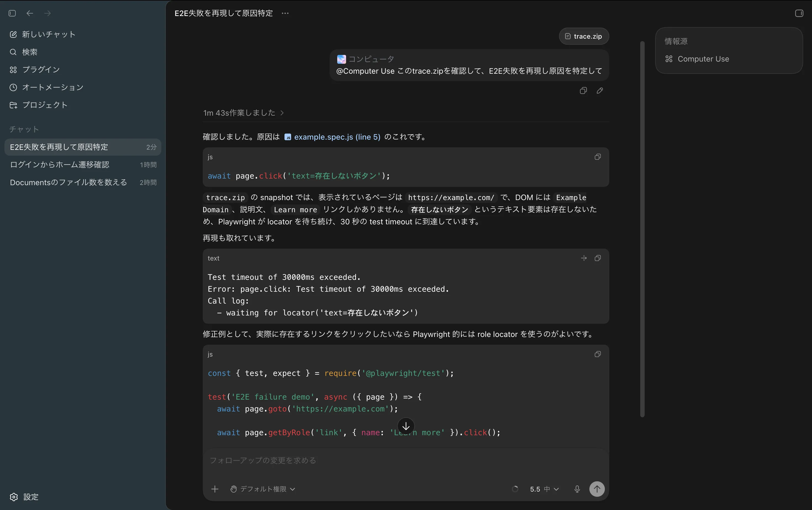The image size is (812, 510).
Task: Go forward with the right arrow
Action: click(x=48, y=13)
